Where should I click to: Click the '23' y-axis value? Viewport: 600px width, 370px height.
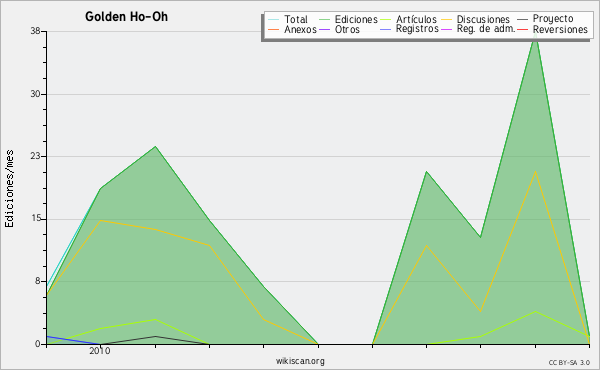coord(36,156)
